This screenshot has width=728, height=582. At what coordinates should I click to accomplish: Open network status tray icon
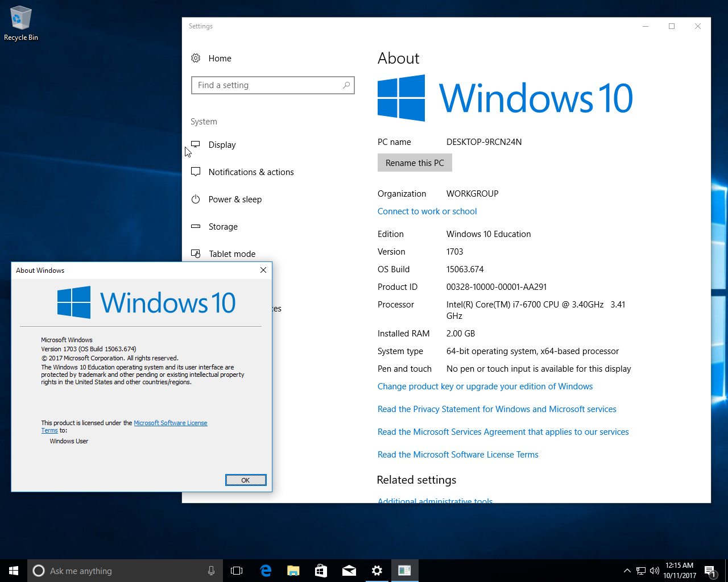pos(641,571)
